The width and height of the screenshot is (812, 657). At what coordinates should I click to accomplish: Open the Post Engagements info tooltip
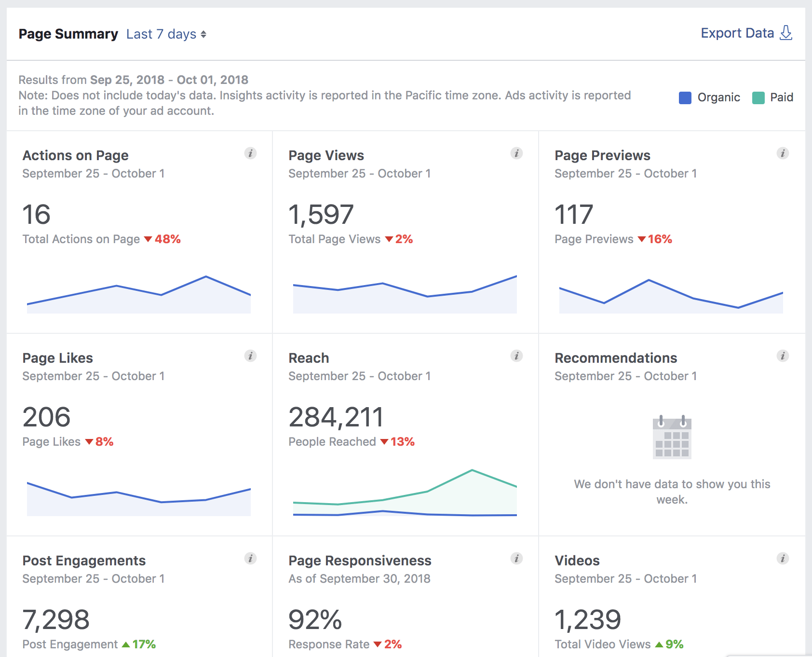click(x=251, y=558)
